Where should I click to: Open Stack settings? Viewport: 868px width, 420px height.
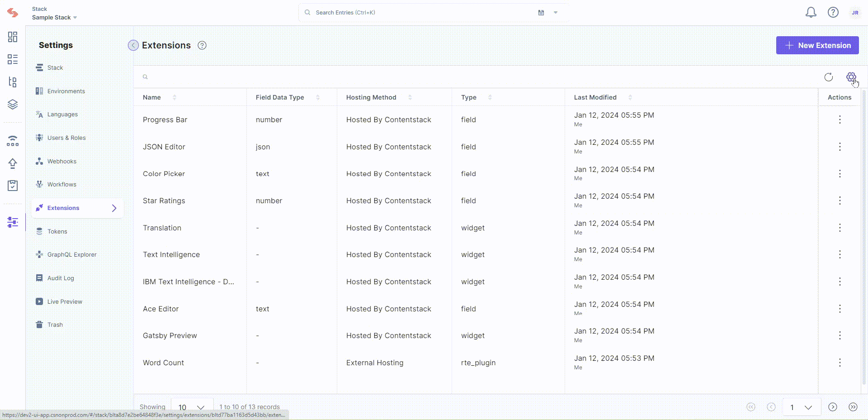(77, 67)
